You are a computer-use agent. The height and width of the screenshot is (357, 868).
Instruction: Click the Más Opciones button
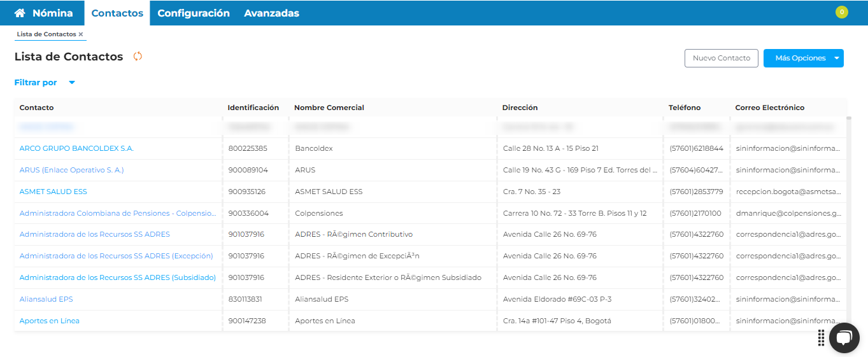pos(800,58)
